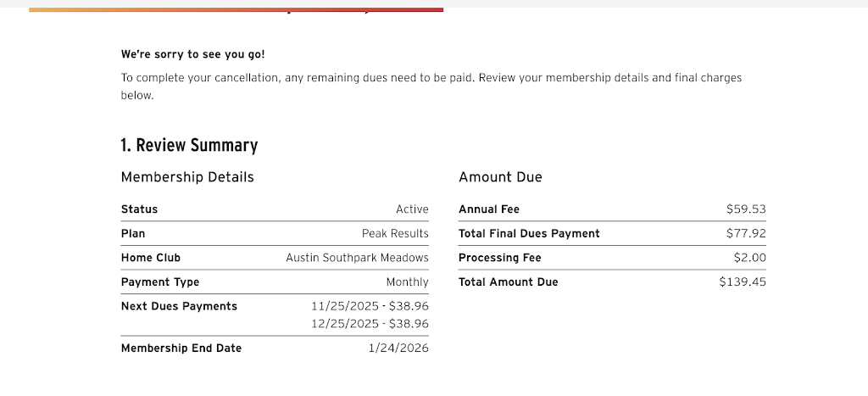Click the 12/25/2025 dues payment line
Viewport: 868px width, 396px height.
click(x=370, y=324)
